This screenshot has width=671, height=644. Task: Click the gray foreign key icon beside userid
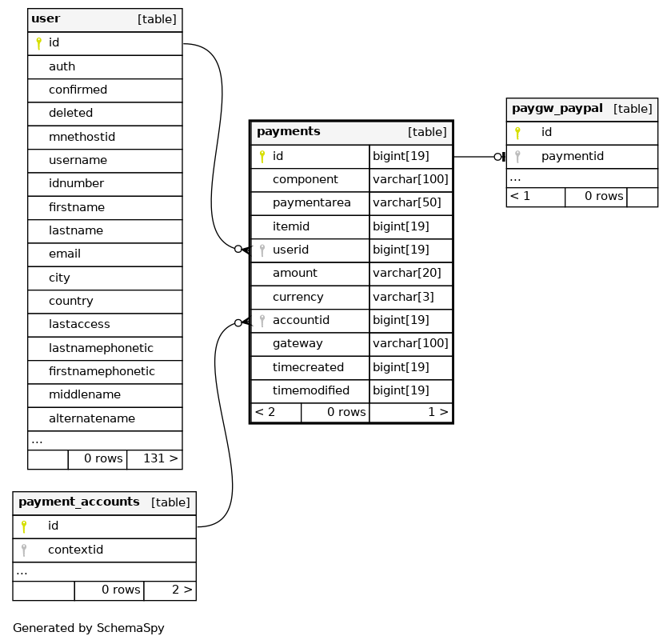coord(262,250)
